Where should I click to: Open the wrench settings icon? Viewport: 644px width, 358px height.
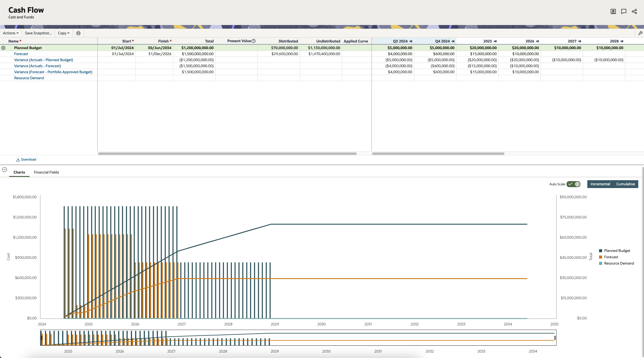tap(640, 33)
